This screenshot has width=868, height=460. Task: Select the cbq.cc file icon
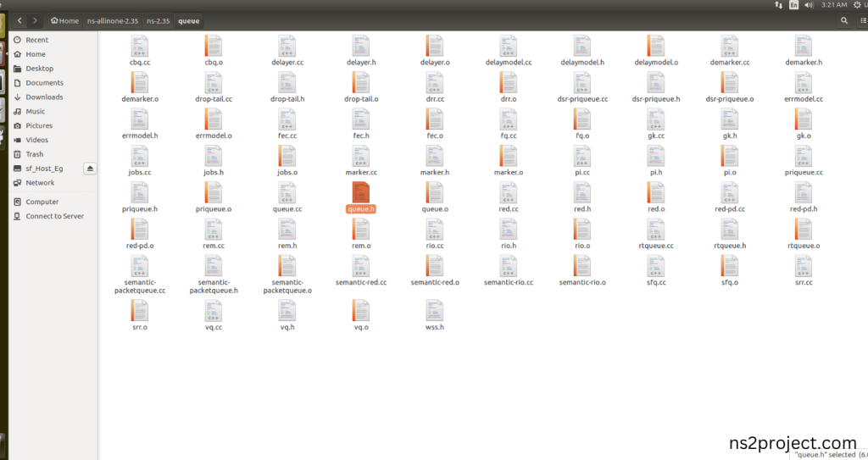pos(140,46)
